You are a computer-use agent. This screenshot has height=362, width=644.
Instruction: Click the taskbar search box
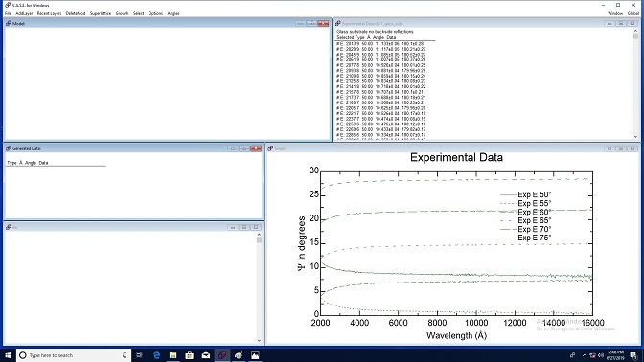[x=74, y=355]
